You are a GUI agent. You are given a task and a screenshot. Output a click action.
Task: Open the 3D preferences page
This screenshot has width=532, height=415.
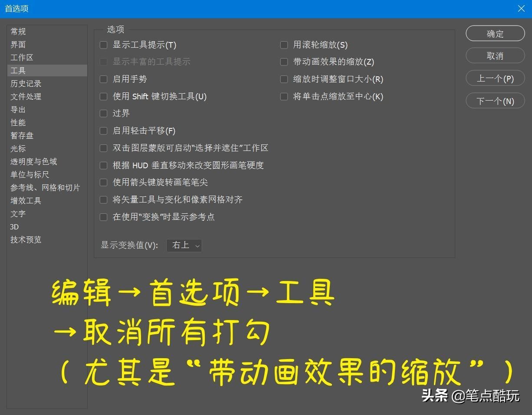pyautogui.click(x=14, y=226)
